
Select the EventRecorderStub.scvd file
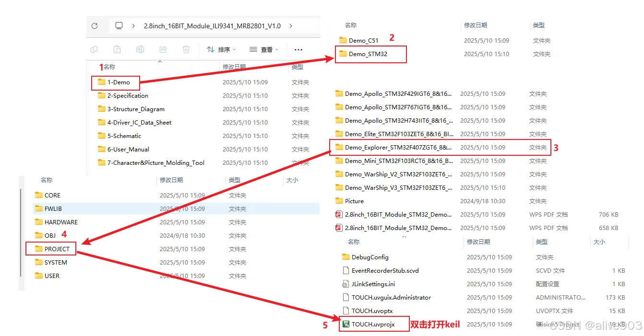coord(381,271)
